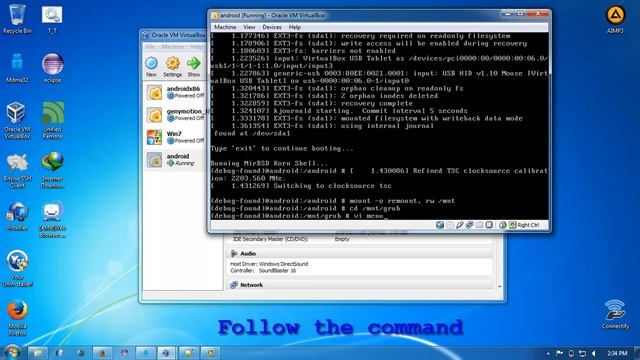640x360 pixels.
Task: Click the Show arrow in VirtualBox Manager
Action: (194, 67)
